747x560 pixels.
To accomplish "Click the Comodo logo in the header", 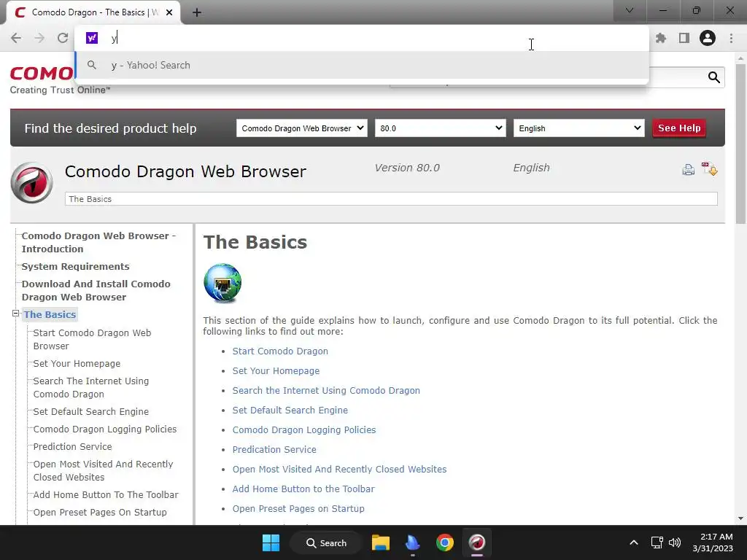I will [42, 73].
